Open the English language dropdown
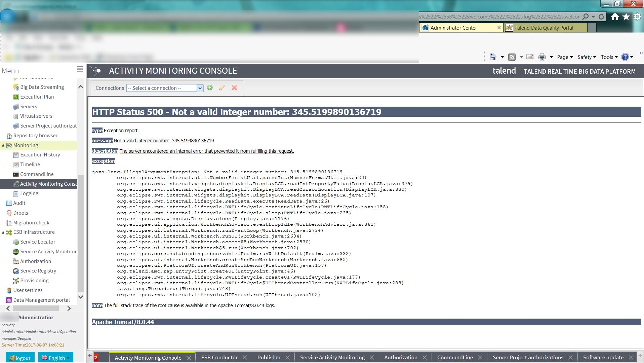The height and width of the screenshot is (363, 644). (x=56, y=358)
